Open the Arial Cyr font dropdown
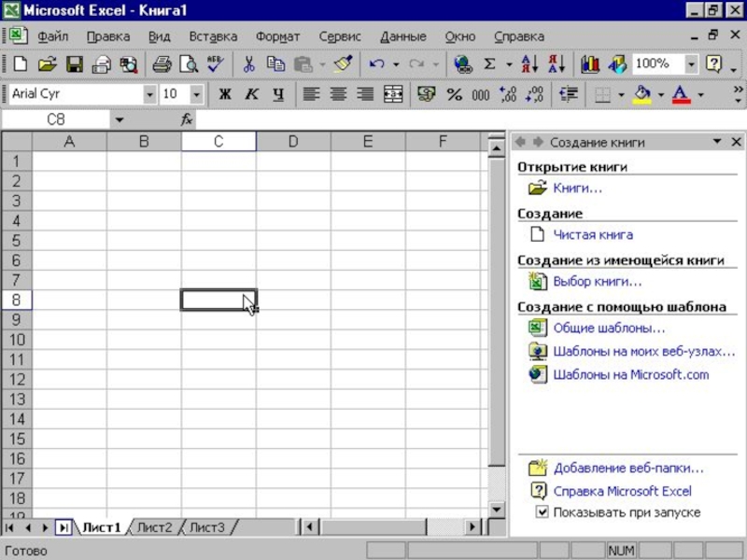This screenshot has height=560, width=747. pos(149,94)
